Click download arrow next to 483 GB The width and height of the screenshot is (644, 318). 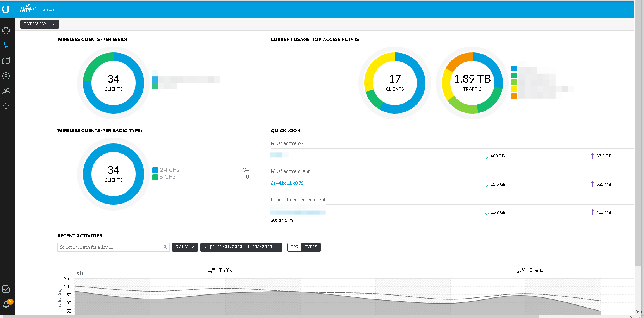pyautogui.click(x=487, y=156)
